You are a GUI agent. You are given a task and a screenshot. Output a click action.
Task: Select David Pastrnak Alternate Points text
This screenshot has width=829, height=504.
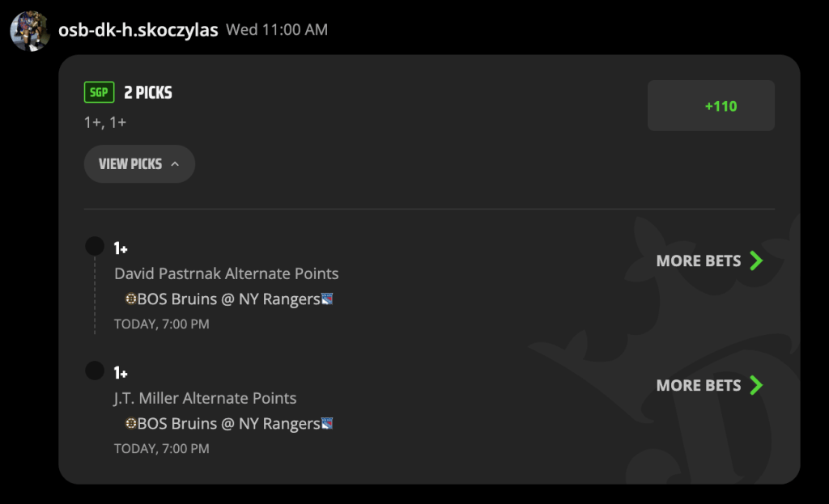(227, 273)
